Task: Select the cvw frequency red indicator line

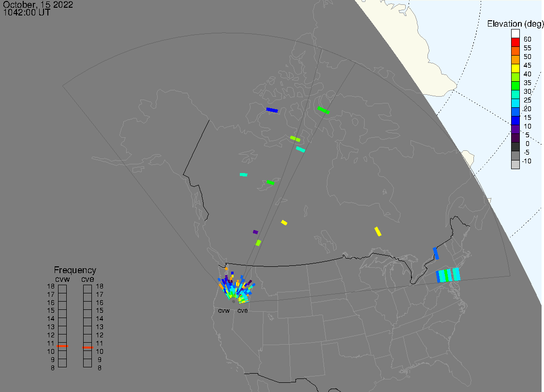Action: [62, 346]
